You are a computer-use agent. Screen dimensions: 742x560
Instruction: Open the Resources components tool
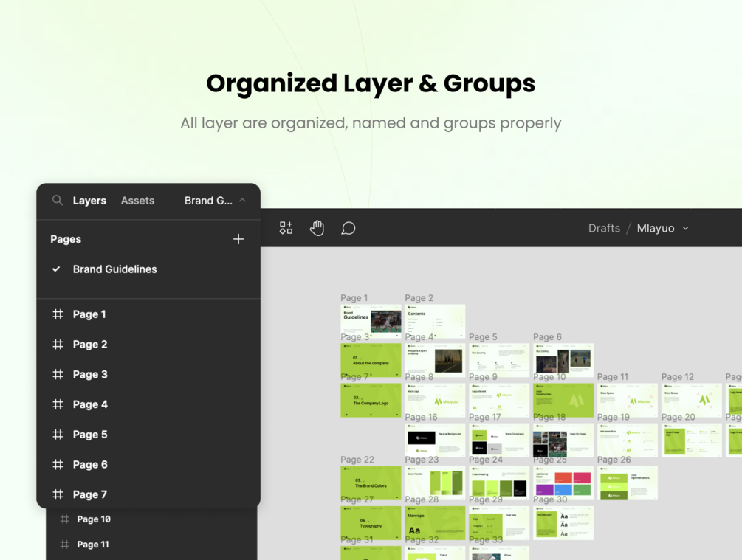pos(286,228)
